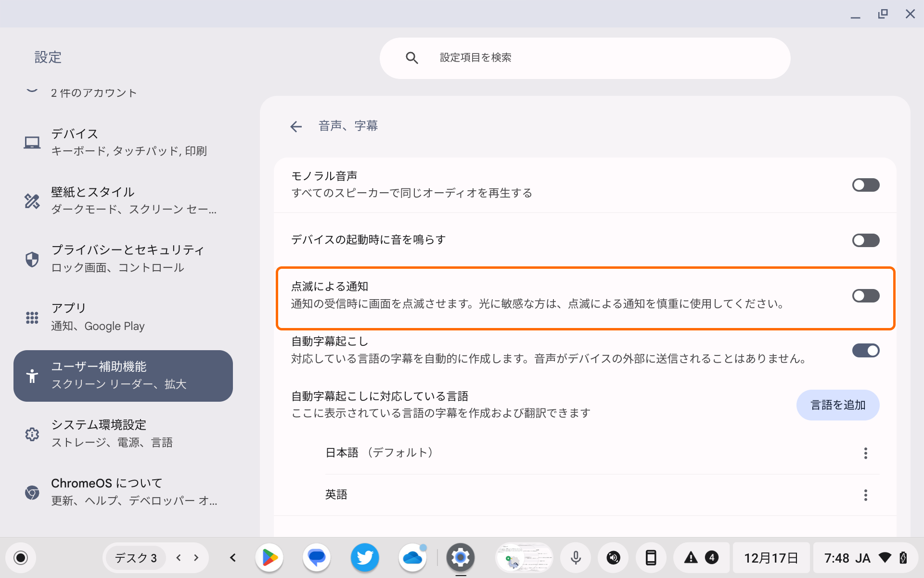Activate the dictation microphone on the shelf
The image size is (924, 578).
point(575,557)
